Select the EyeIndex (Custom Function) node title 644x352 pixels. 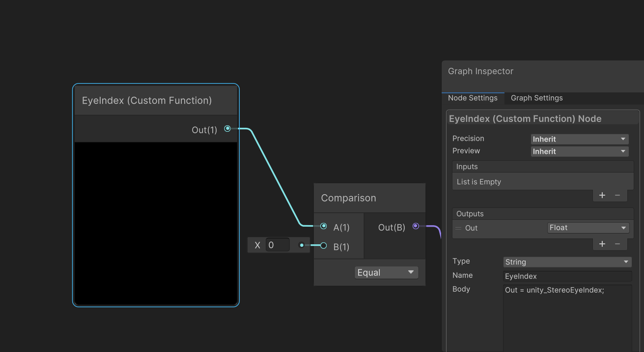click(147, 100)
